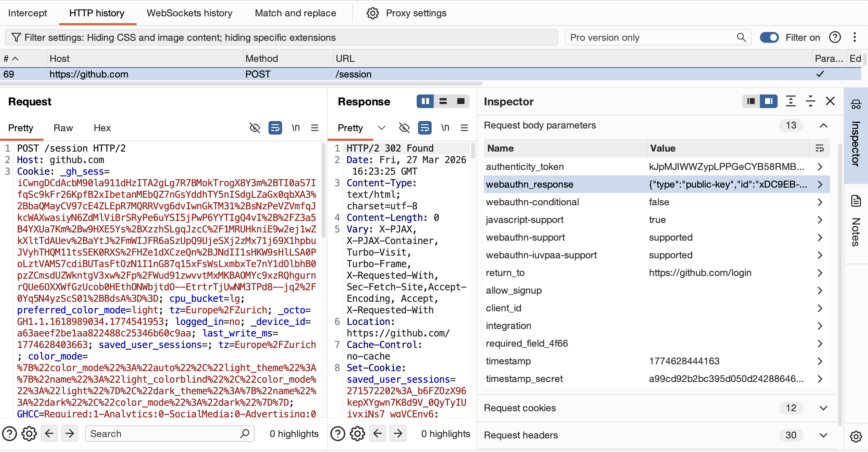
Task: Dock Inspector layout right option
Action: tap(769, 101)
